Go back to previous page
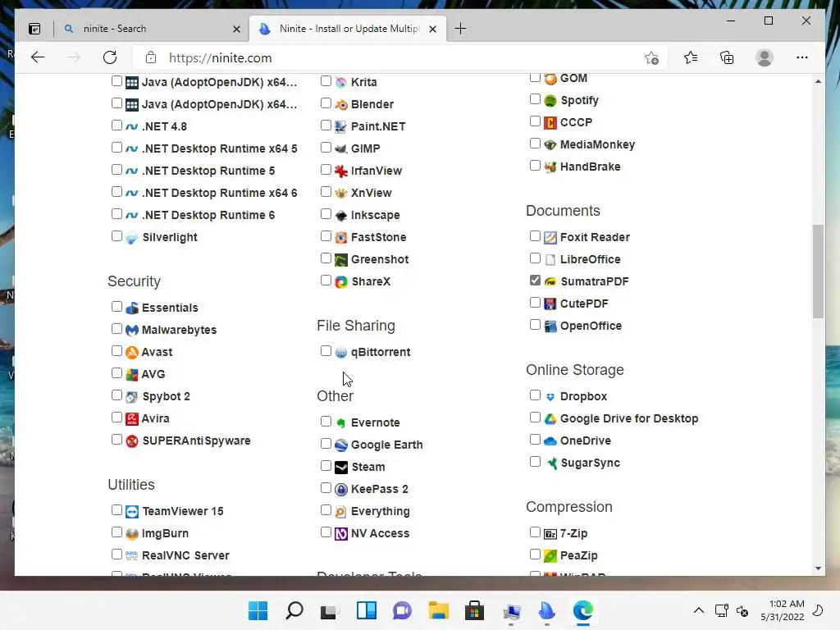Screen dimensions: 840x630 pos(38,58)
